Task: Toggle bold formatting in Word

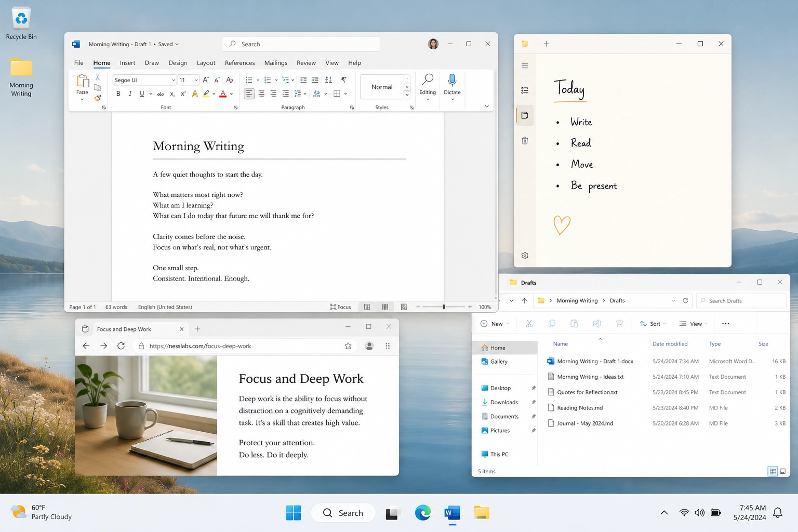Action: (x=118, y=94)
